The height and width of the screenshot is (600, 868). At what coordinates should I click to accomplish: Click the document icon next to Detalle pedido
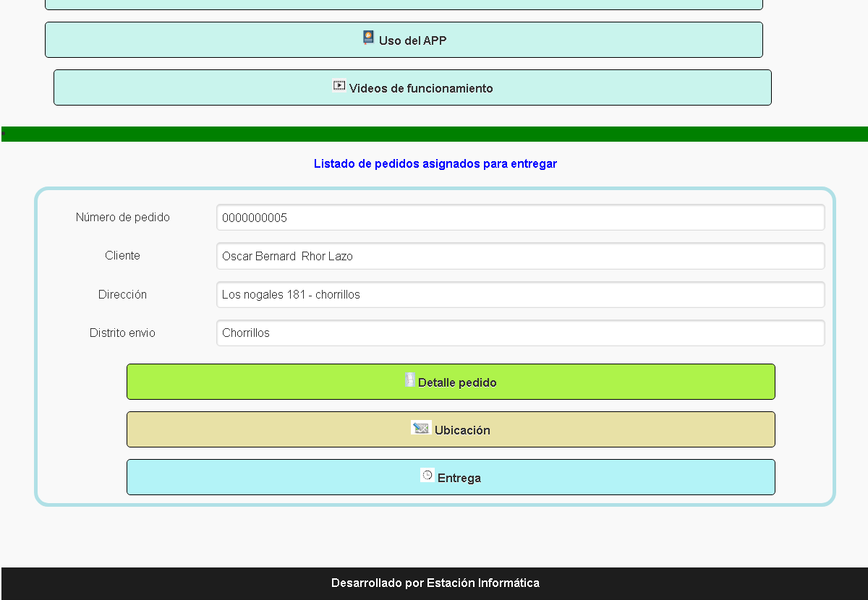[409, 380]
